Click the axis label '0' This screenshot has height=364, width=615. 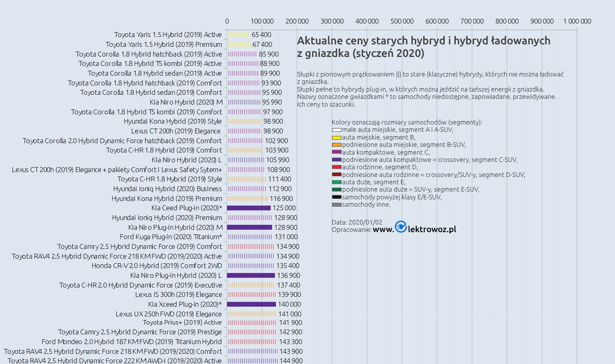pos(227,21)
